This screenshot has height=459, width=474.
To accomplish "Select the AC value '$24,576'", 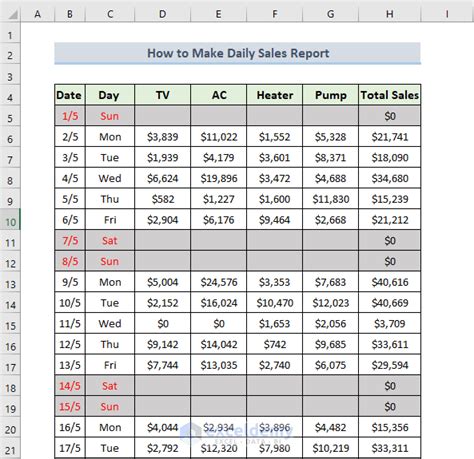I will pyautogui.click(x=219, y=282).
